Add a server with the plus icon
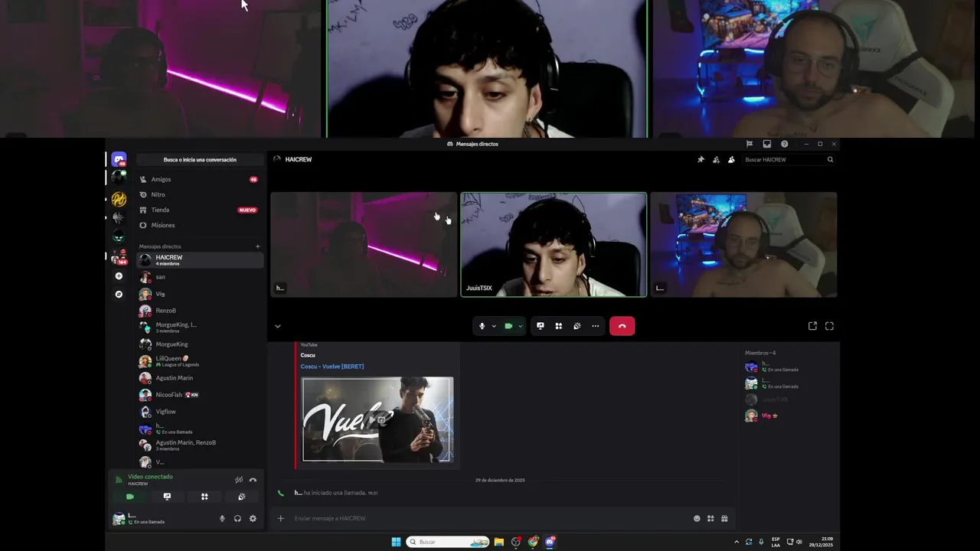Viewport: 980px width, 551px height. (x=119, y=276)
